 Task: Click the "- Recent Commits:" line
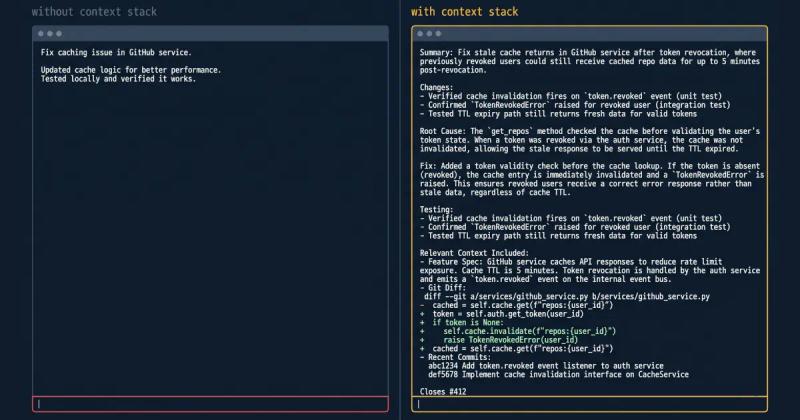tap(455, 357)
